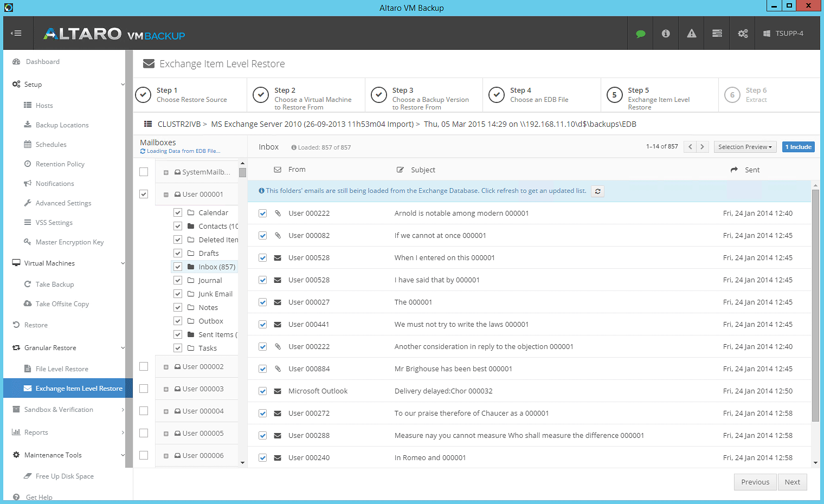
Task: Deselect the Inbox (857) folder checkbox
Action: coord(177,267)
